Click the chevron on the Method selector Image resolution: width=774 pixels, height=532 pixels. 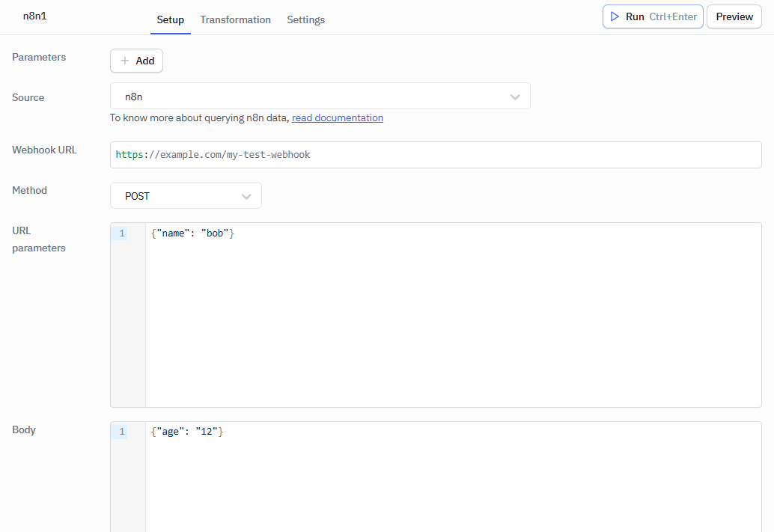(x=246, y=195)
